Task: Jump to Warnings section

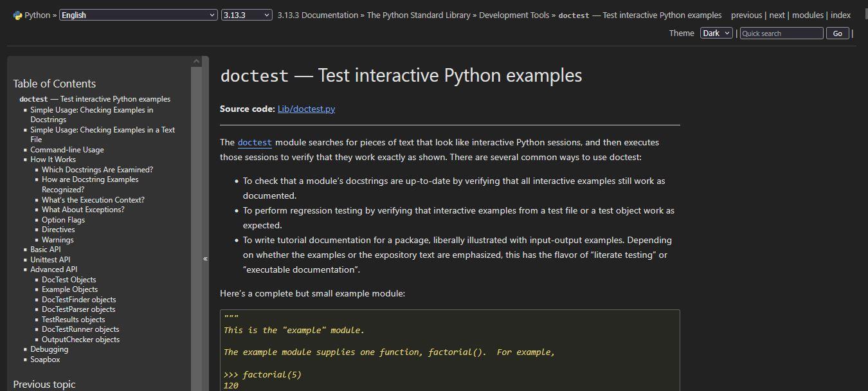Action: 57,240
